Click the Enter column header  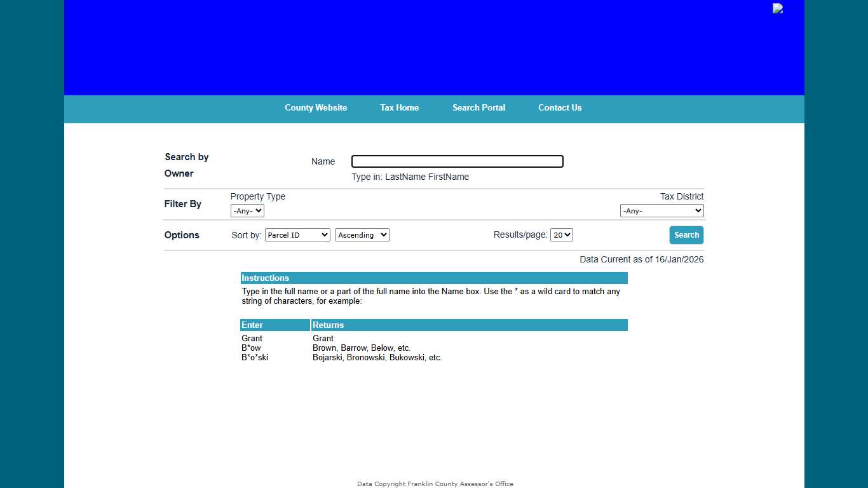tap(252, 325)
